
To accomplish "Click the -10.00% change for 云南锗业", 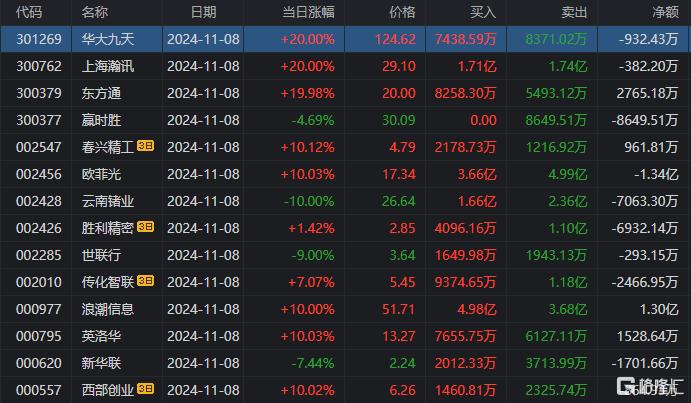I will click(309, 201).
